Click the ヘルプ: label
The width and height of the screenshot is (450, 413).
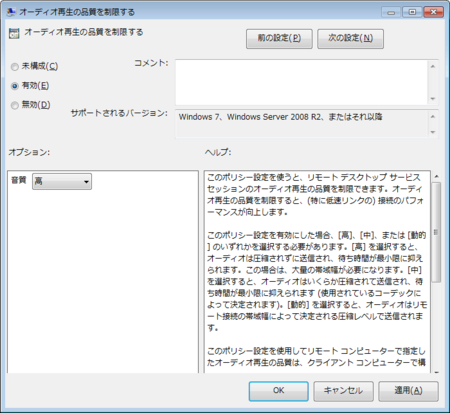(218, 152)
